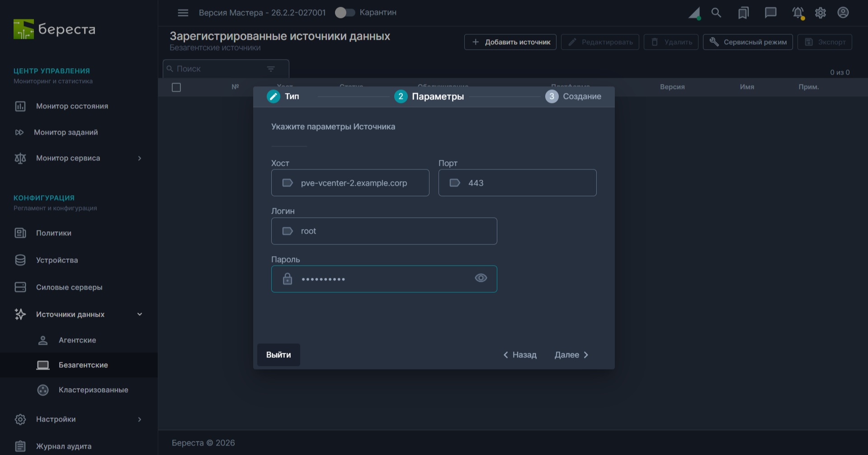
Task: Click the Логин input field
Action: tap(384, 231)
